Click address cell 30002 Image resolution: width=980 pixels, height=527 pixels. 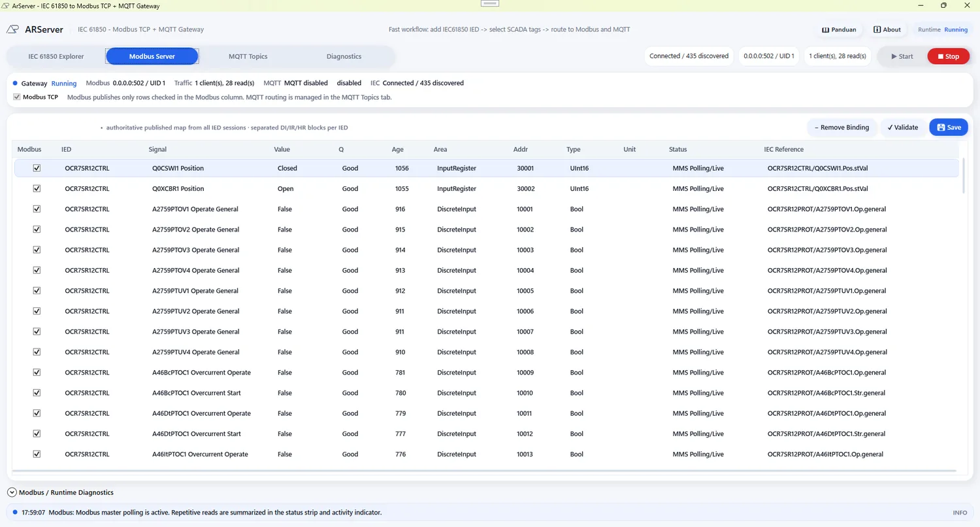click(525, 188)
